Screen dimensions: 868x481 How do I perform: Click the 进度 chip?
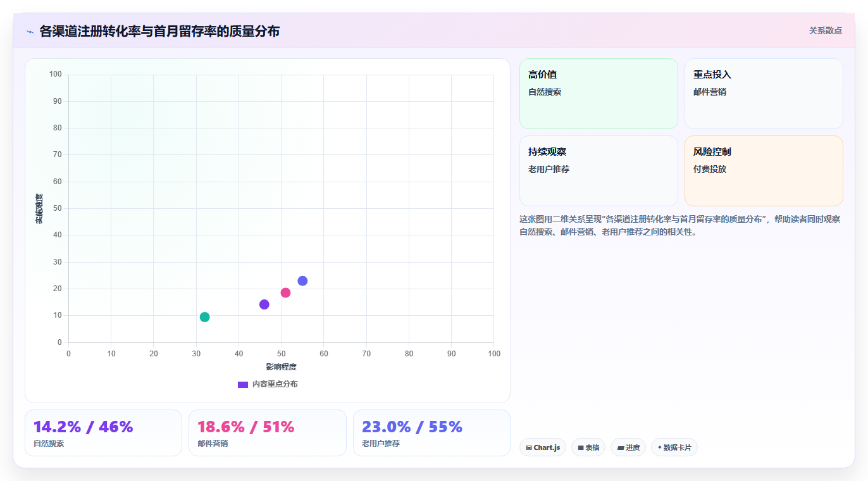[x=628, y=447]
